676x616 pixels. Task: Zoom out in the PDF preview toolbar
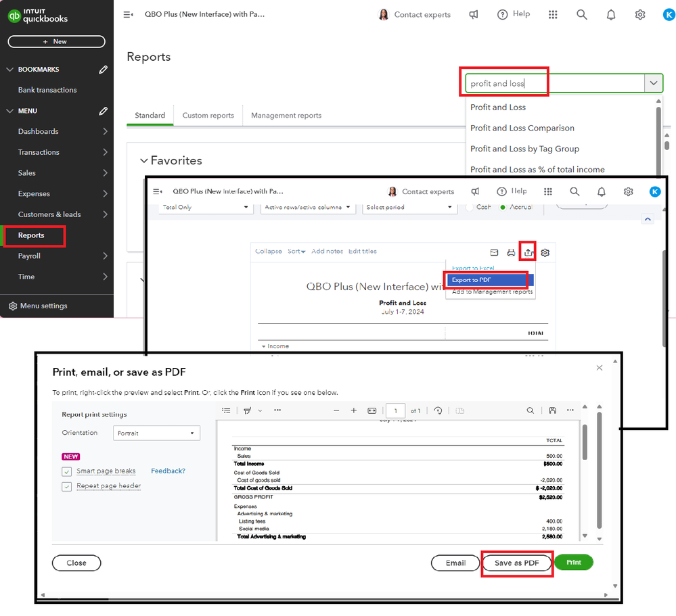[336, 410]
